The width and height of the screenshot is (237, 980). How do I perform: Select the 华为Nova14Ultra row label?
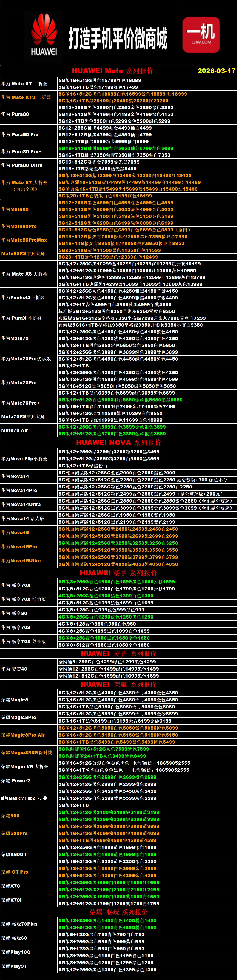pyautogui.click(x=21, y=504)
